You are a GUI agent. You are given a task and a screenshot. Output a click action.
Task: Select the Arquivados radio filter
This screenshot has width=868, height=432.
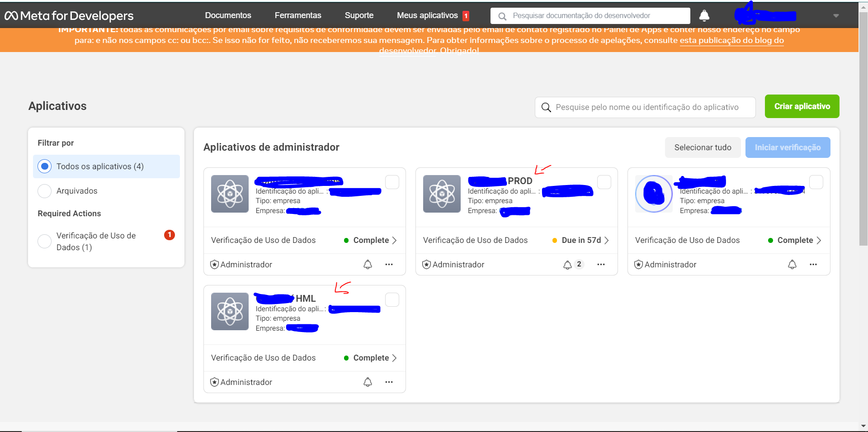[x=44, y=191]
